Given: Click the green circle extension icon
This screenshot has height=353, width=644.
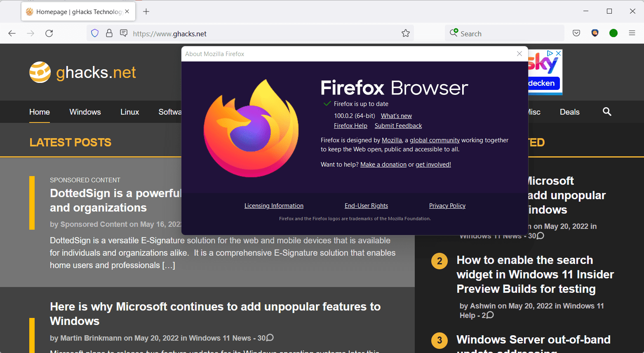Looking at the screenshot, I should pos(613,33).
